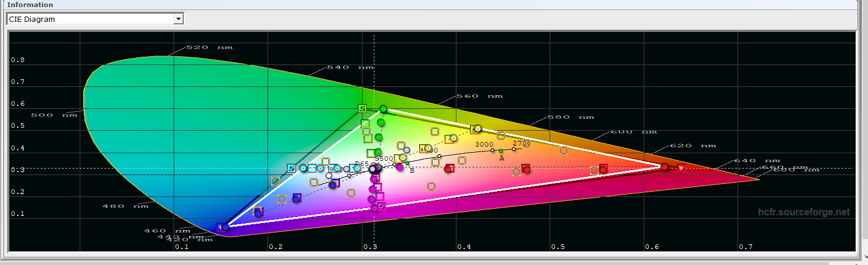This screenshot has height=265, width=868.
Task: Click the illuminant A label
Action: pyautogui.click(x=502, y=158)
